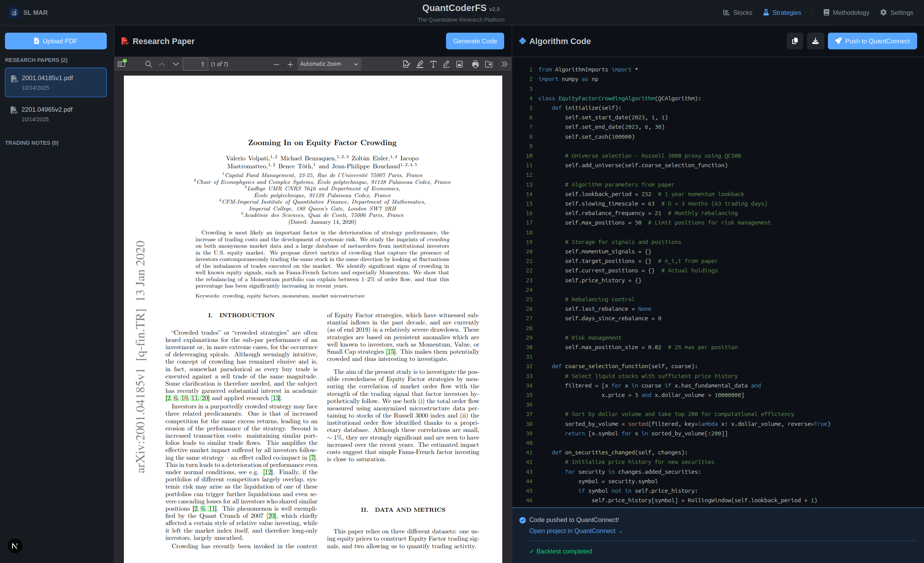924x563 pixels.
Task: Select the highlighter tool in the PDF viewer
Action: click(419, 64)
